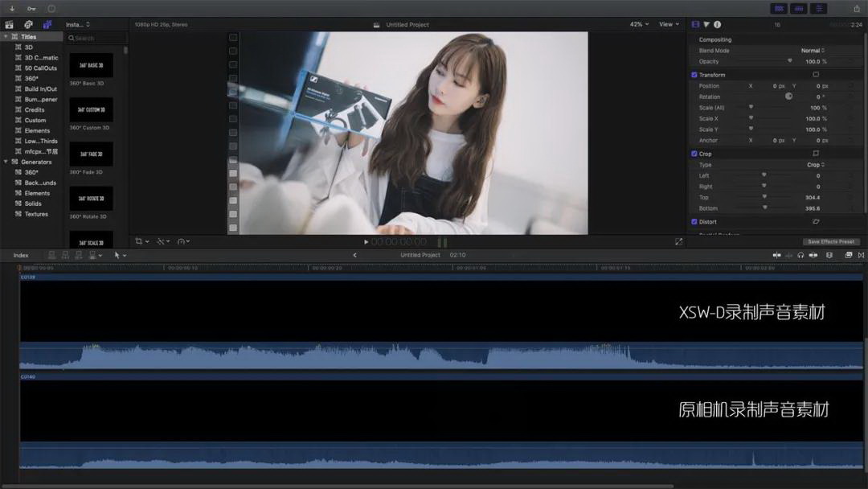Toggle skimming icon in timeline toolbar
The height and width of the screenshot is (489, 868).
click(x=776, y=255)
